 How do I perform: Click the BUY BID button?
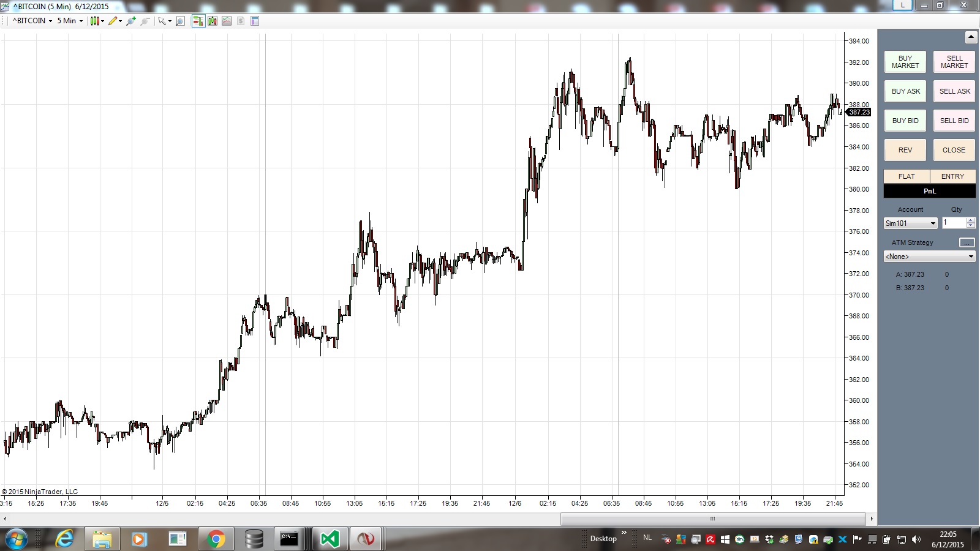pyautogui.click(x=905, y=121)
